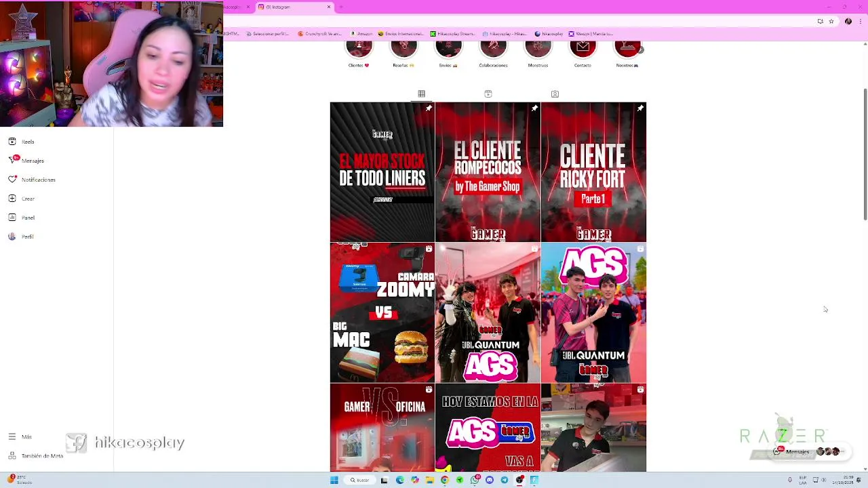Select the Instagram browser tab

[x=293, y=7]
